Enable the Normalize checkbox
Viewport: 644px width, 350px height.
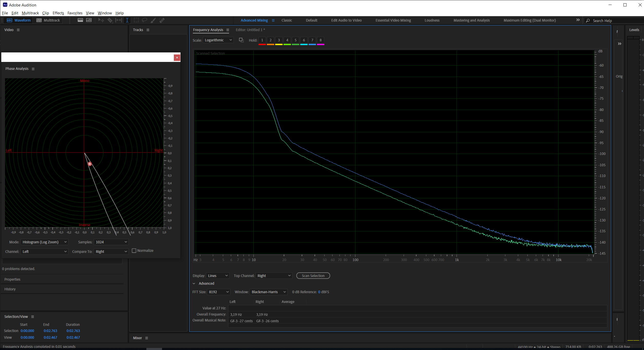[x=134, y=251]
